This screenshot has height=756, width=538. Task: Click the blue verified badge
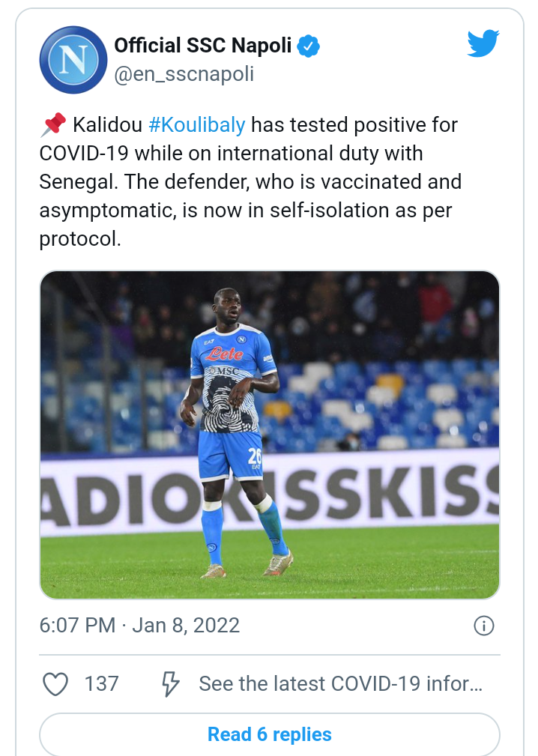(308, 46)
